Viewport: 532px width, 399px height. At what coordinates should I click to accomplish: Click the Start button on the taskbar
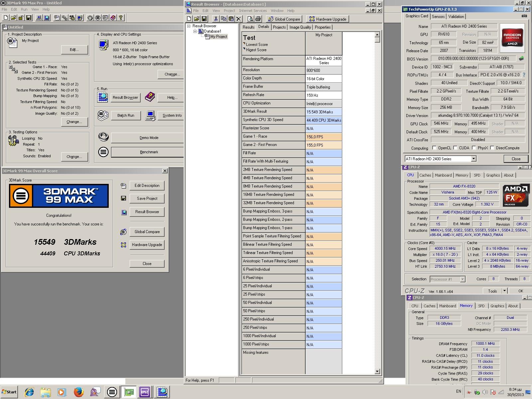9,392
